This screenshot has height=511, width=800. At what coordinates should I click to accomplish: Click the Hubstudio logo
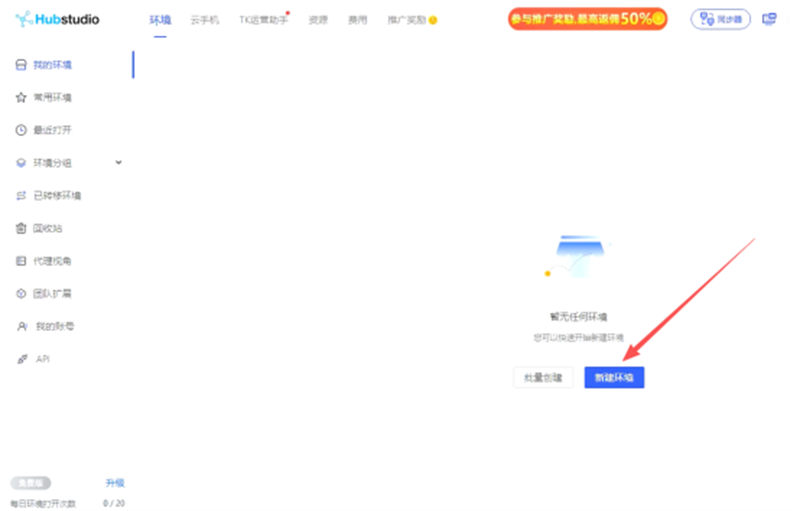click(x=57, y=19)
